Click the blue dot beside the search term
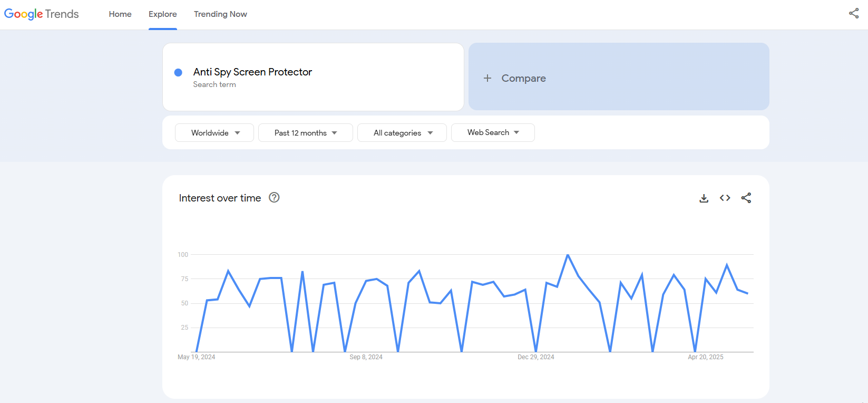Viewport: 868px width, 403px height. 178,72
